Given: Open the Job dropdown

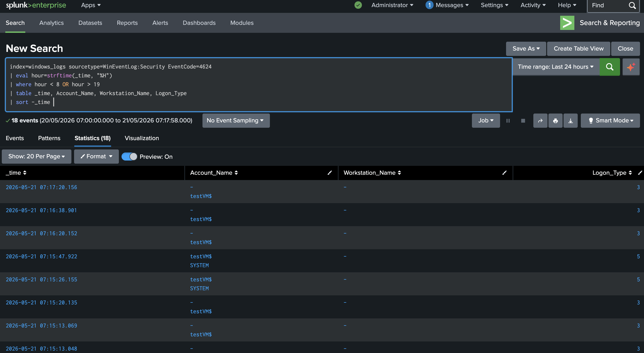Looking at the screenshot, I should coord(485,121).
